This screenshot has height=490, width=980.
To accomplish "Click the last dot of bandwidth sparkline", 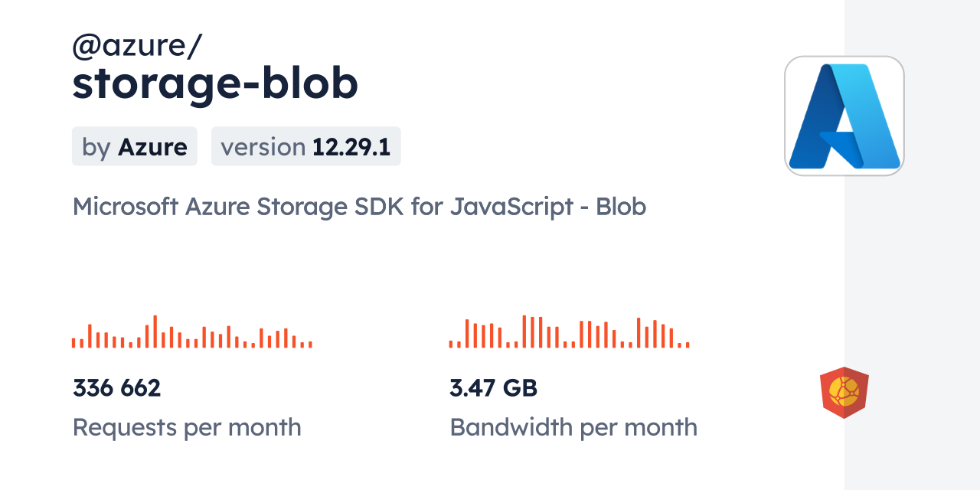I will tap(688, 345).
